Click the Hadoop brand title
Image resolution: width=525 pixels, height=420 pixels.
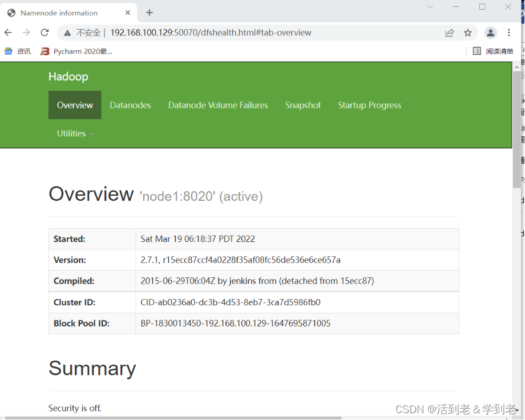[x=68, y=76]
